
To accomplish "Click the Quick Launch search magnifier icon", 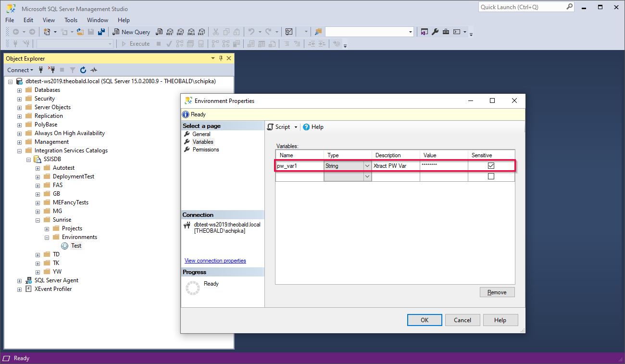I will pyautogui.click(x=569, y=7).
